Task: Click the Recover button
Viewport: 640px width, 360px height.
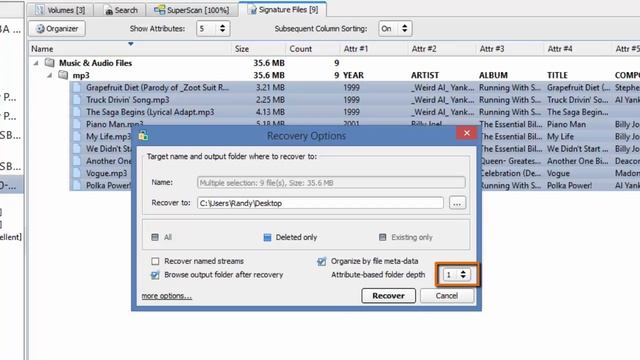Action: point(388,296)
